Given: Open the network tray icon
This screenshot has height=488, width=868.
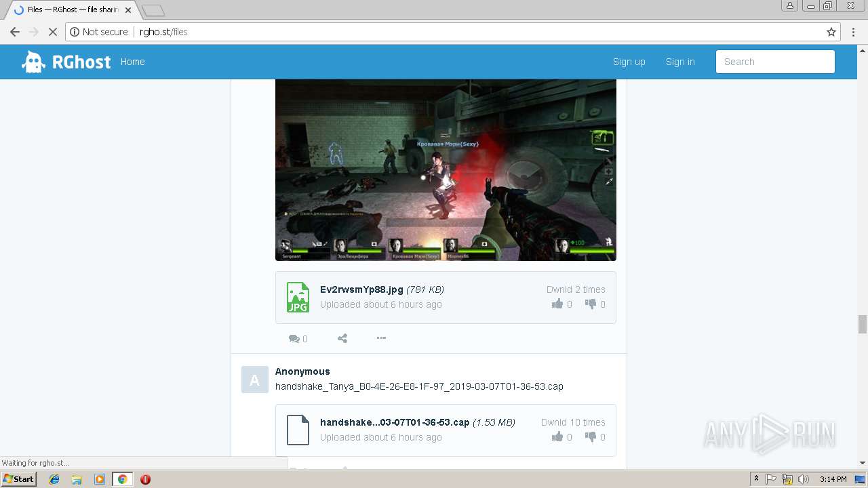Looking at the screenshot, I should pyautogui.click(x=787, y=479).
